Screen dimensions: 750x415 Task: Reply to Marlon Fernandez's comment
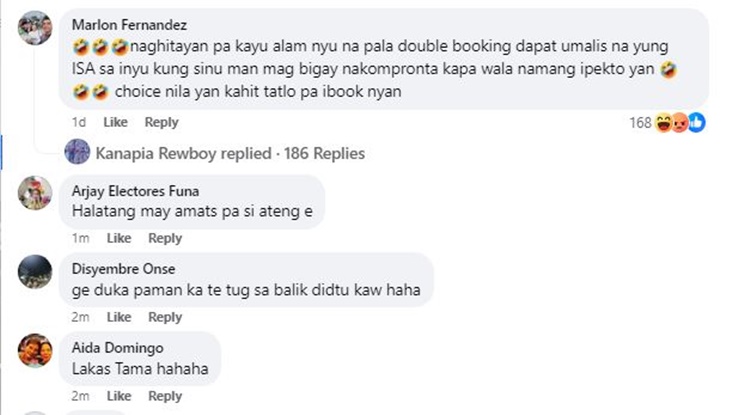pyautogui.click(x=161, y=122)
